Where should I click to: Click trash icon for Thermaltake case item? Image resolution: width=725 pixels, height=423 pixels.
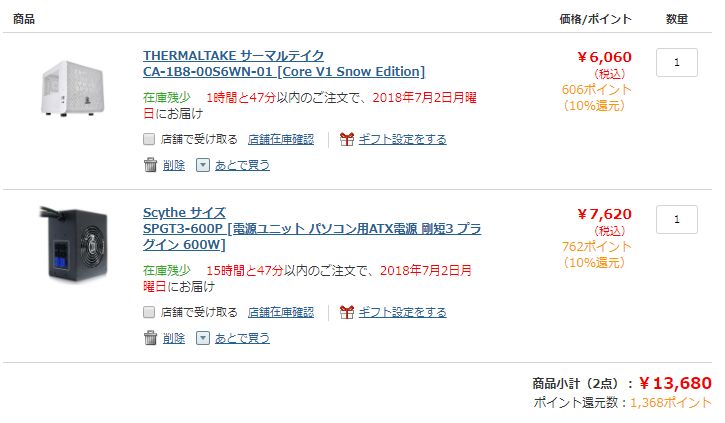click(x=150, y=165)
